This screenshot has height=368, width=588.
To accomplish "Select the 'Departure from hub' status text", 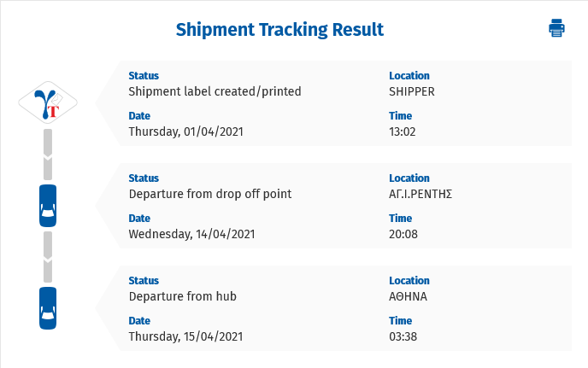I will click(x=183, y=296).
